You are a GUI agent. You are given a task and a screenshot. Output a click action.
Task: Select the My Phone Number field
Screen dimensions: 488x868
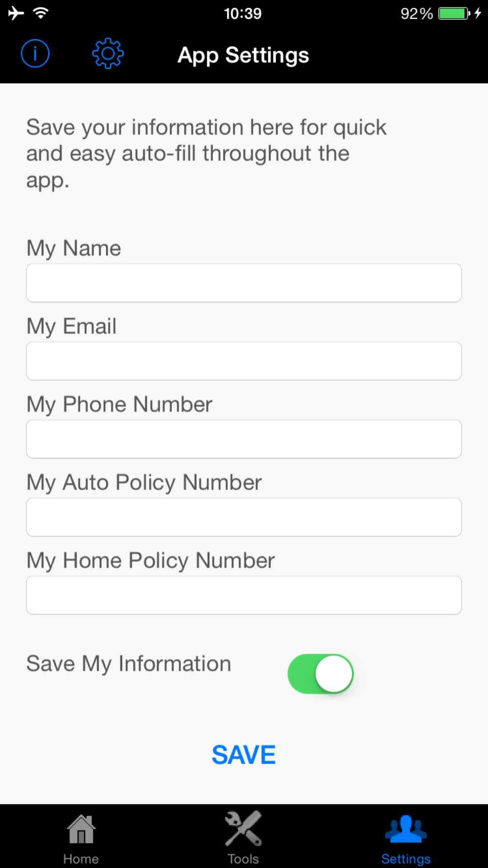pos(244,439)
